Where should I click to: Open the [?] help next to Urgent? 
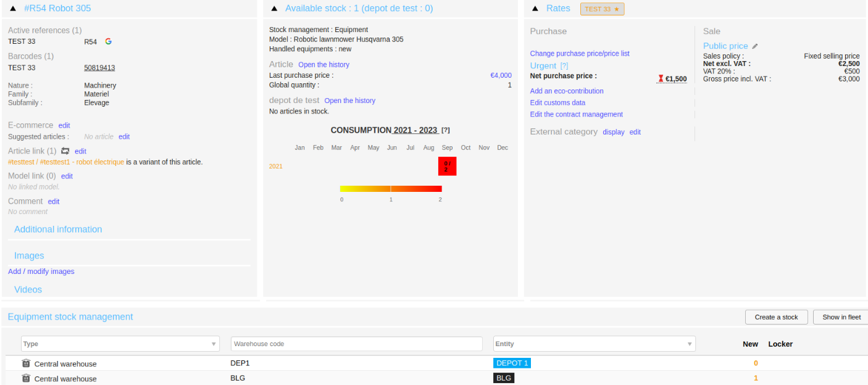point(564,66)
